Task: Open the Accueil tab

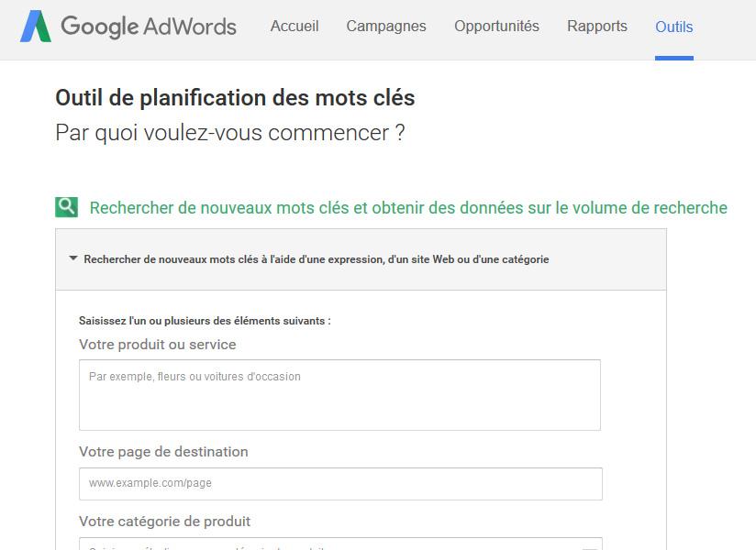Action: [295, 26]
